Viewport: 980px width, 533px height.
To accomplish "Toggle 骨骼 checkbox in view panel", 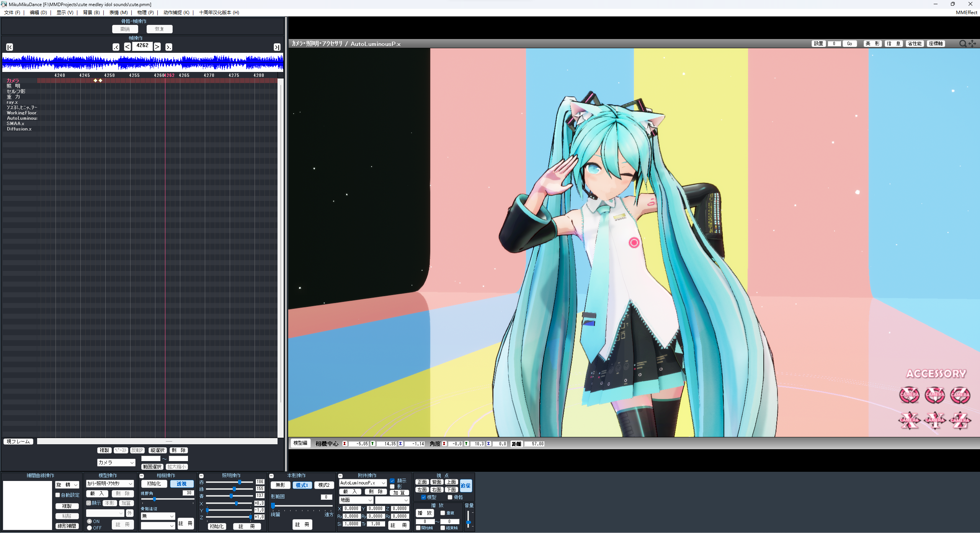I will pyautogui.click(x=450, y=497).
